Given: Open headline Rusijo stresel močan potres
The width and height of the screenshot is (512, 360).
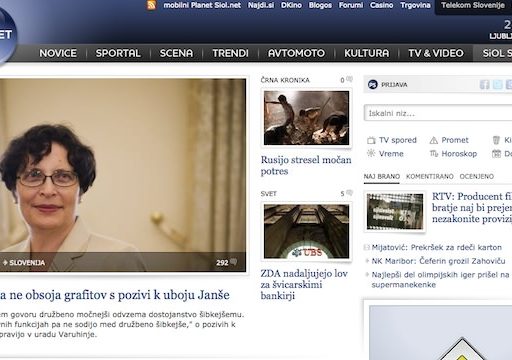Looking at the screenshot, I should click(x=306, y=165).
